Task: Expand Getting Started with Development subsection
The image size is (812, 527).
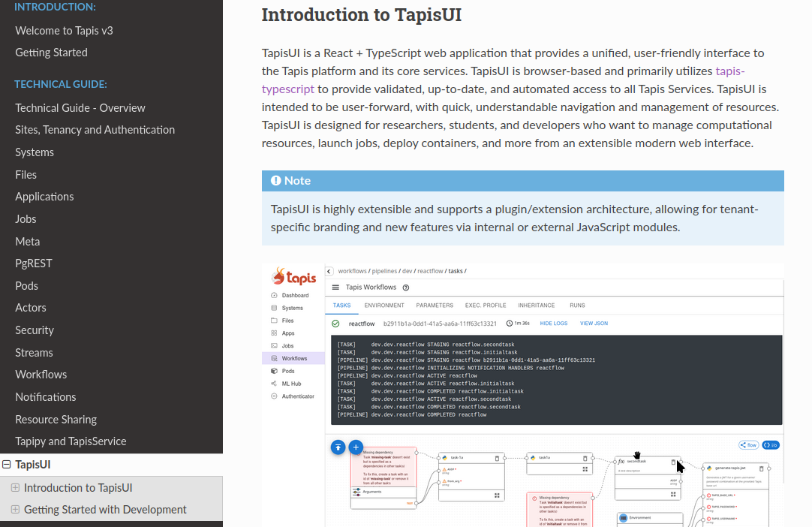Action: tap(15, 510)
